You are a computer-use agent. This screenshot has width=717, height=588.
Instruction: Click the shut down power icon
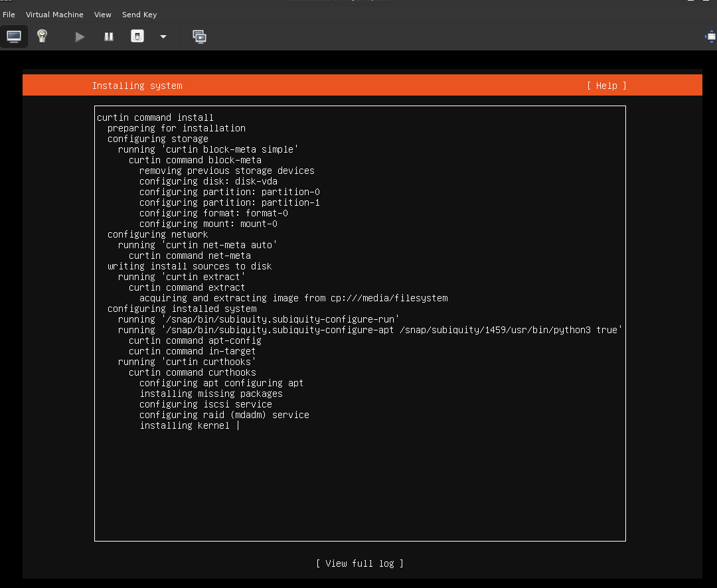[137, 37]
